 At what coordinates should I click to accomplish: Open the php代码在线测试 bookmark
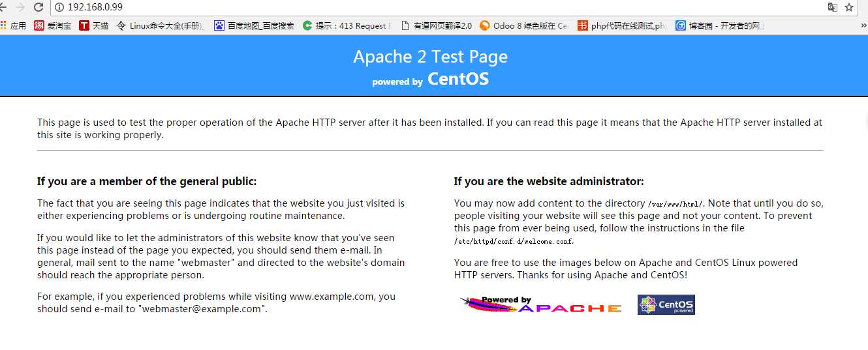pyautogui.click(x=623, y=26)
